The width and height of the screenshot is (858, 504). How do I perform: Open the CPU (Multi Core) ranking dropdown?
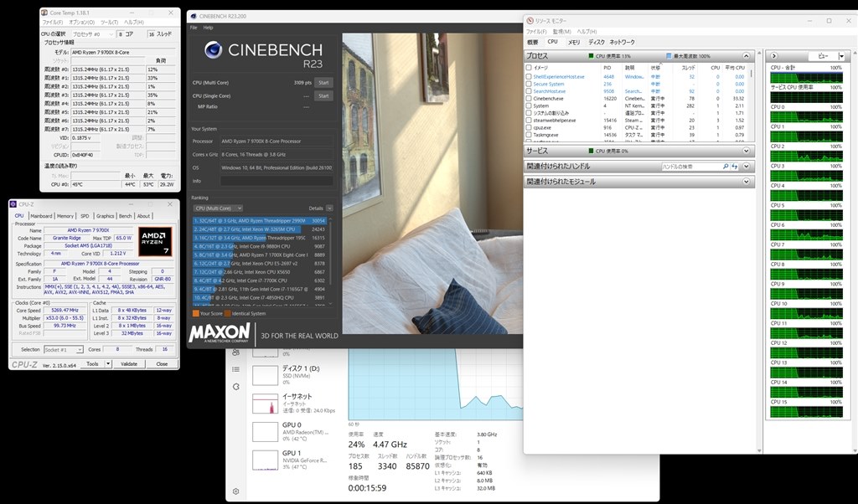point(219,208)
